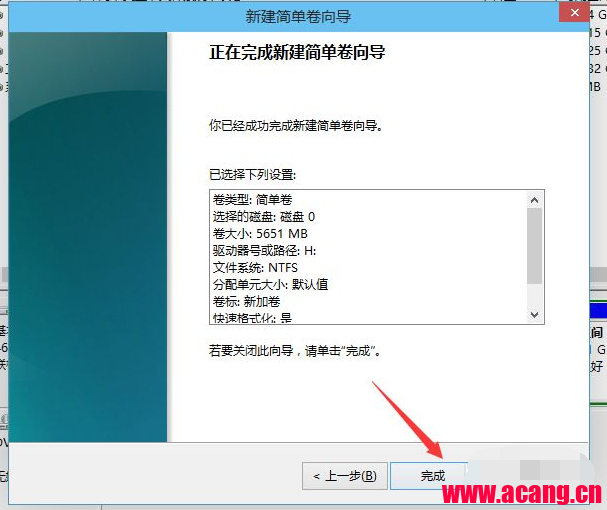Click the teal wizard banner image
Image resolution: width=607 pixels, height=510 pixels.
(x=88, y=237)
